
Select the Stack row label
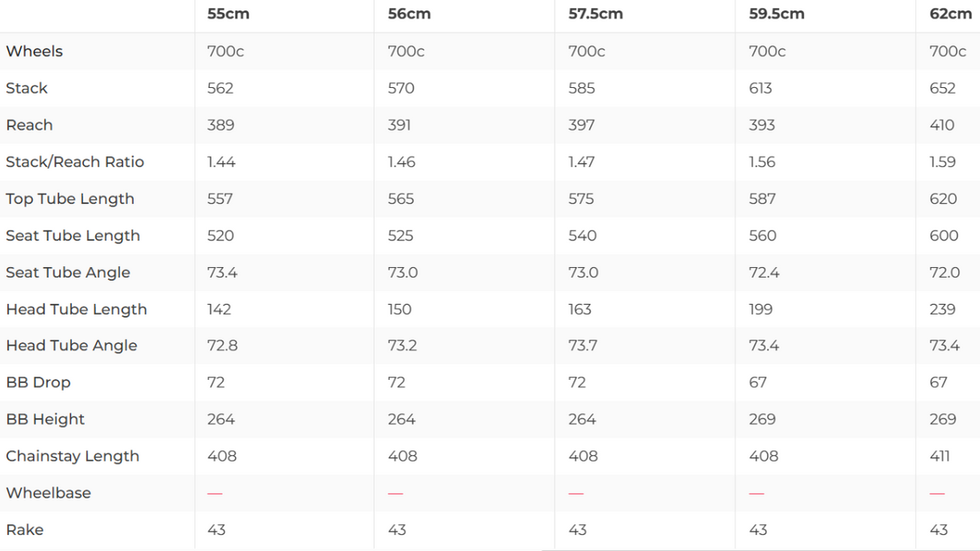(27, 88)
